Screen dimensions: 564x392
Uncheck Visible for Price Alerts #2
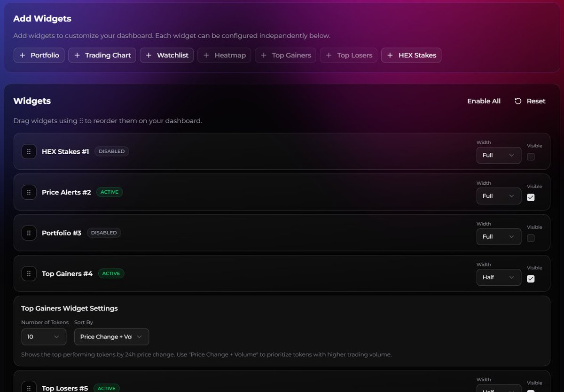531,197
